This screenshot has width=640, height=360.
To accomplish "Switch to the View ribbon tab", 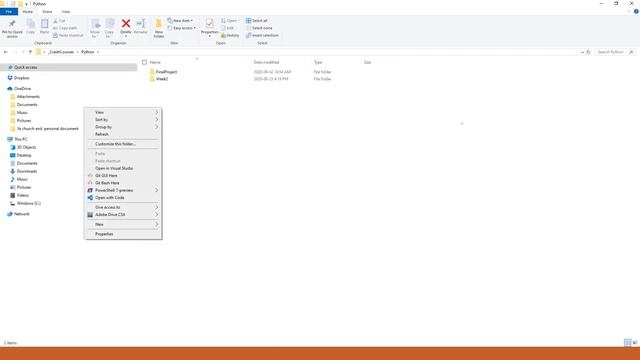I will pos(66,11).
